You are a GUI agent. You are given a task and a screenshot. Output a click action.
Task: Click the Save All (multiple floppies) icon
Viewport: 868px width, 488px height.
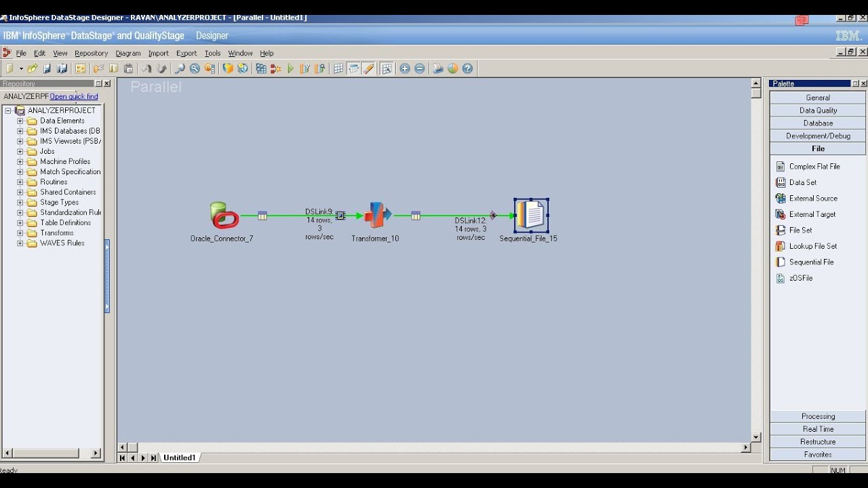[62, 68]
